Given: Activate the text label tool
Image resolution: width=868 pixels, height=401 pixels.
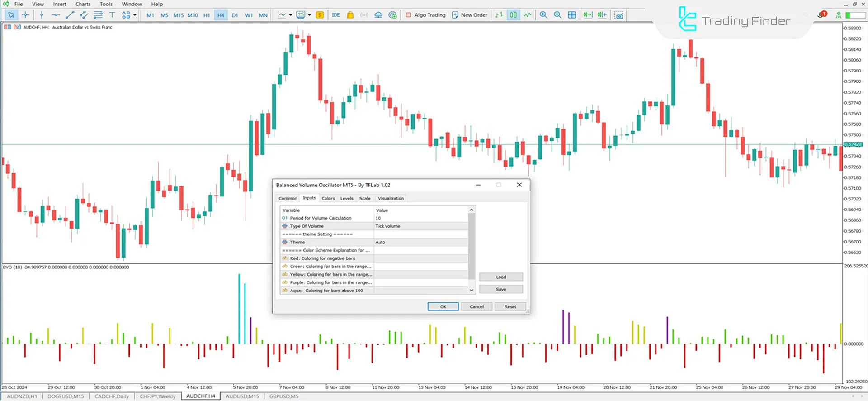Looking at the screenshot, I should pyautogui.click(x=112, y=15).
